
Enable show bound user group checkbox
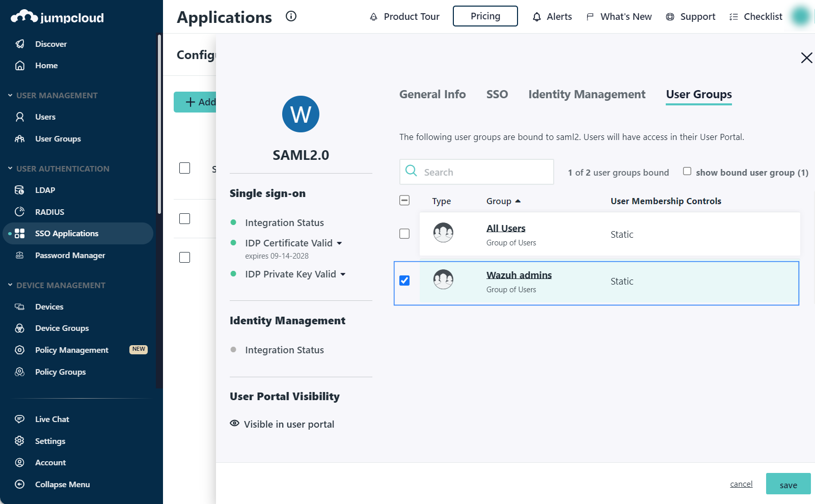click(687, 172)
